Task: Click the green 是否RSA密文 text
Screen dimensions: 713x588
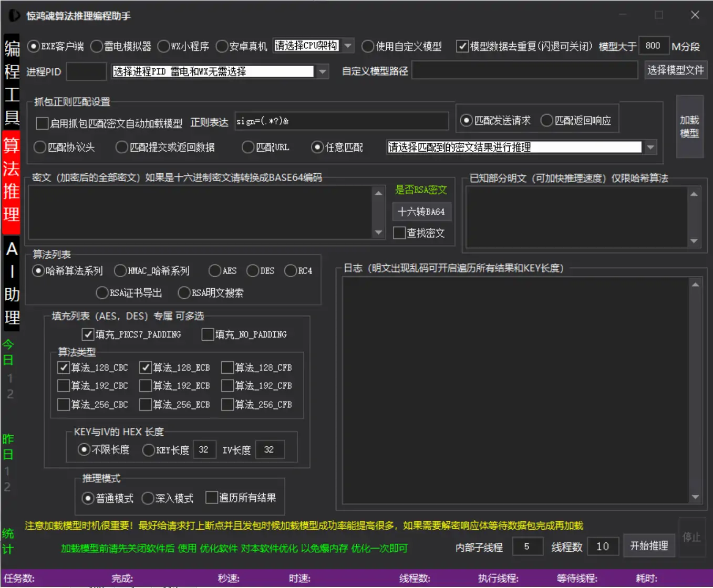Action: click(421, 190)
